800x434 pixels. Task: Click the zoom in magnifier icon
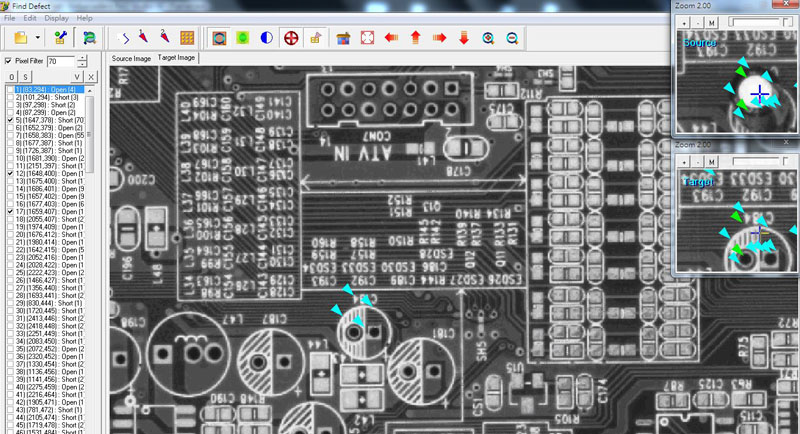(x=488, y=38)
